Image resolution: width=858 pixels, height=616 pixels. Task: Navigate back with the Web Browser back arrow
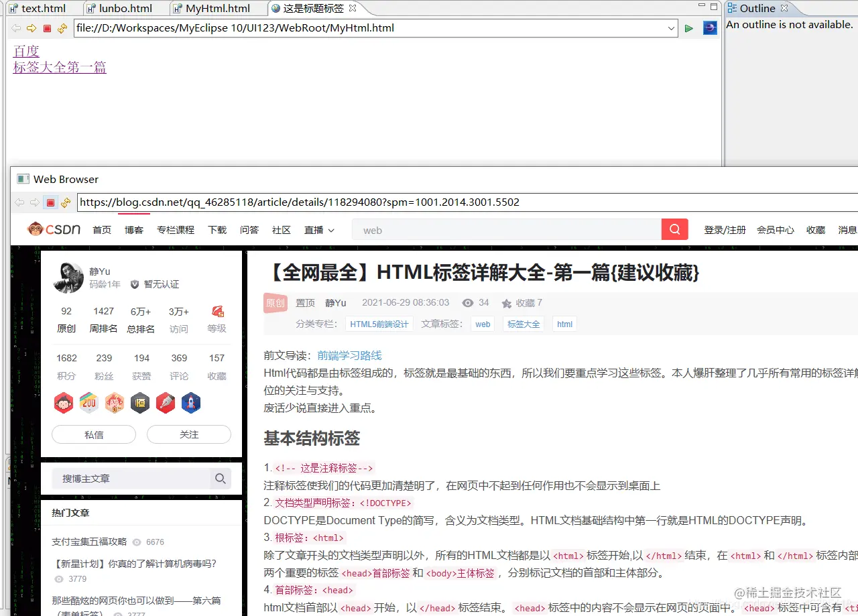tap(18, 202)
